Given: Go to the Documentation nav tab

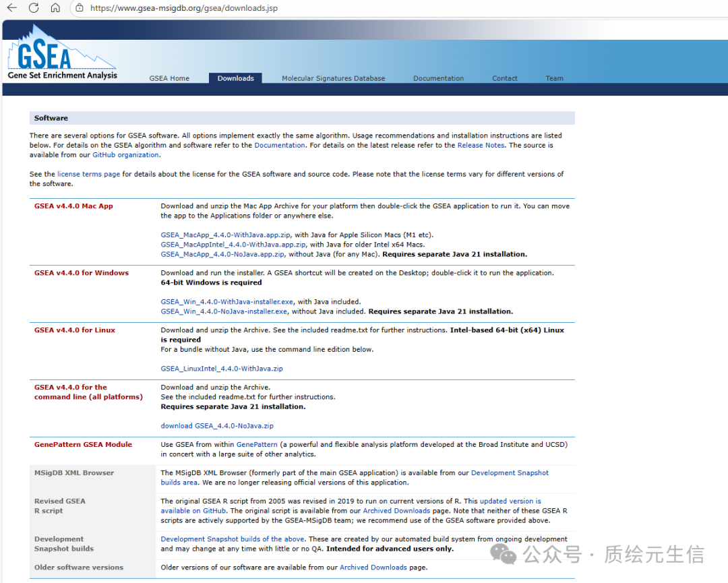Looking at the screenshot, I should coord(438,78).
